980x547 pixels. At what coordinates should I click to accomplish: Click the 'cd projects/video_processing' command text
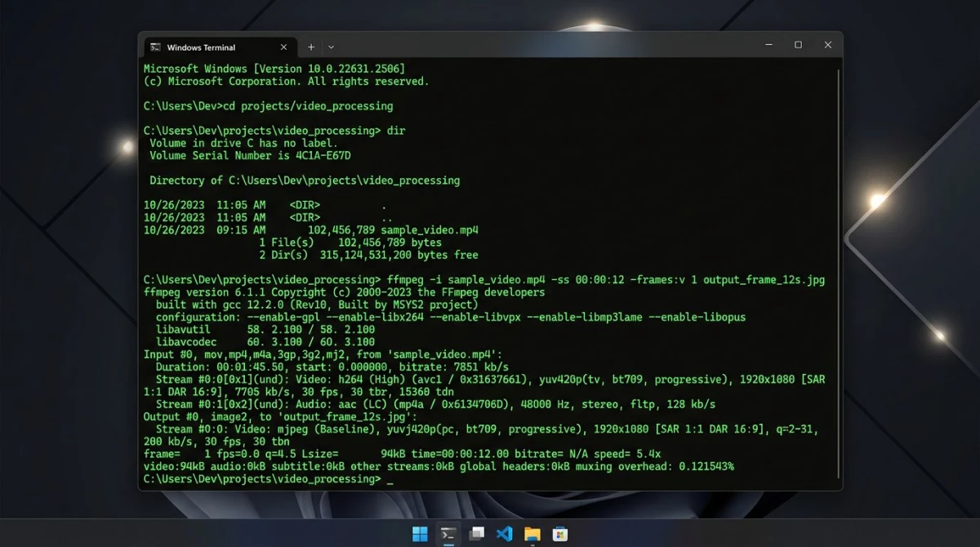309,106
